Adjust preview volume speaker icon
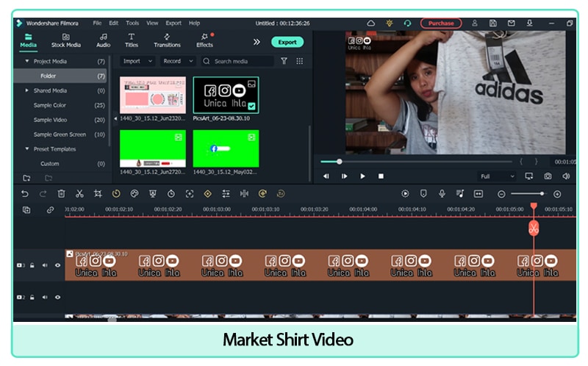 pyautogui.click(x=566, y=176)
